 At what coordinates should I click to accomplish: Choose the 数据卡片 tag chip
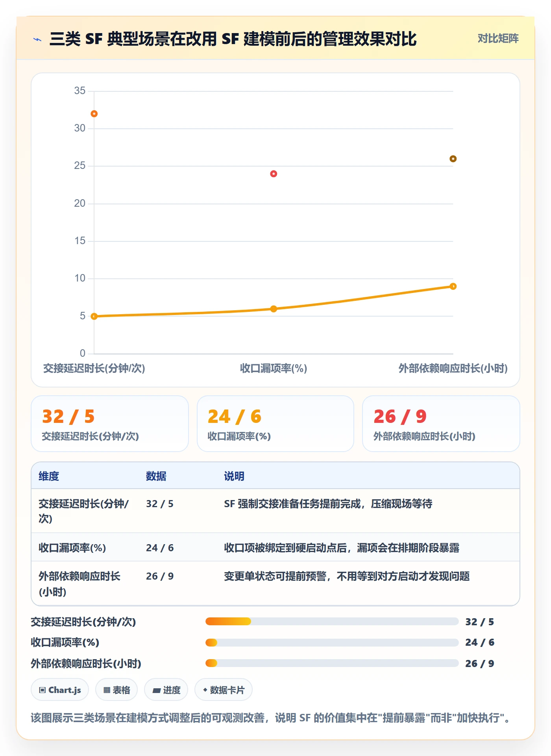pyautogui.click(x=224, y=690)
